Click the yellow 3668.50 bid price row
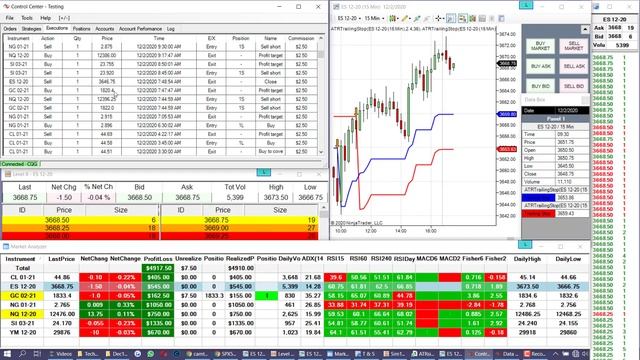 (80, 220)
